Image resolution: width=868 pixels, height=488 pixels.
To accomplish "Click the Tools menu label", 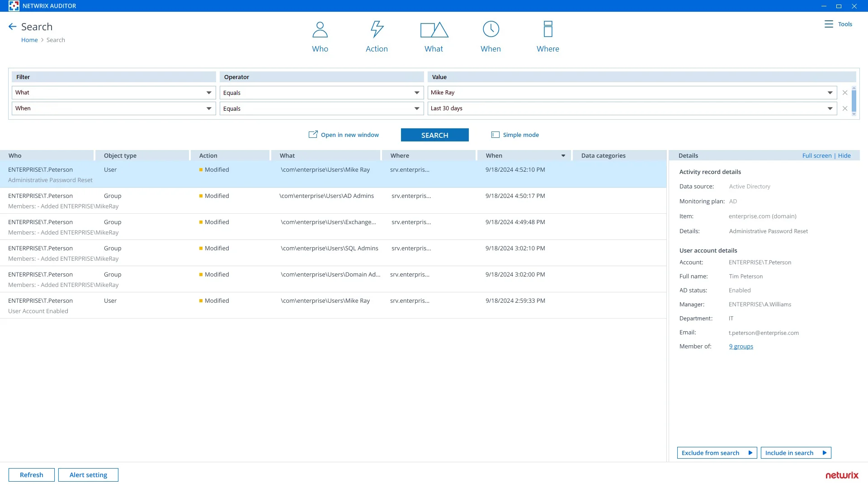I will click(845, 24).
